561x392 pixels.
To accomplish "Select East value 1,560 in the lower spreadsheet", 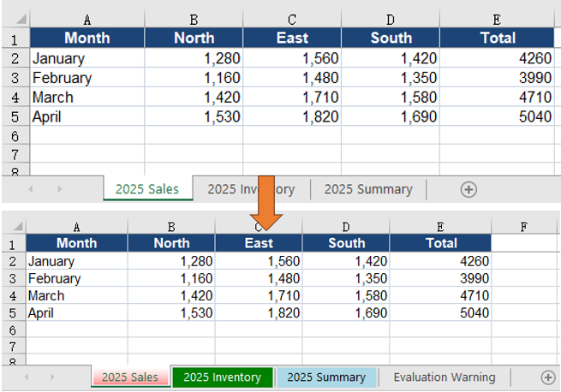I will tap(259, 261).
